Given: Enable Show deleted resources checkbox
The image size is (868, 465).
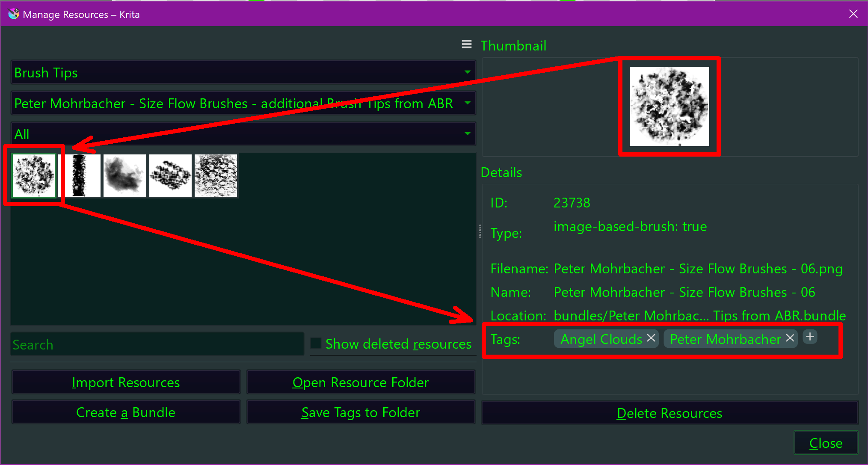Looking at the screenshot, I should click(316, 343).
